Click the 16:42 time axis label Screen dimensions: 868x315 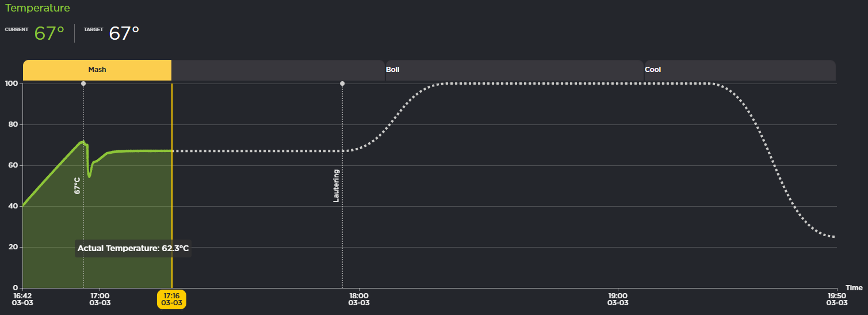23,299
